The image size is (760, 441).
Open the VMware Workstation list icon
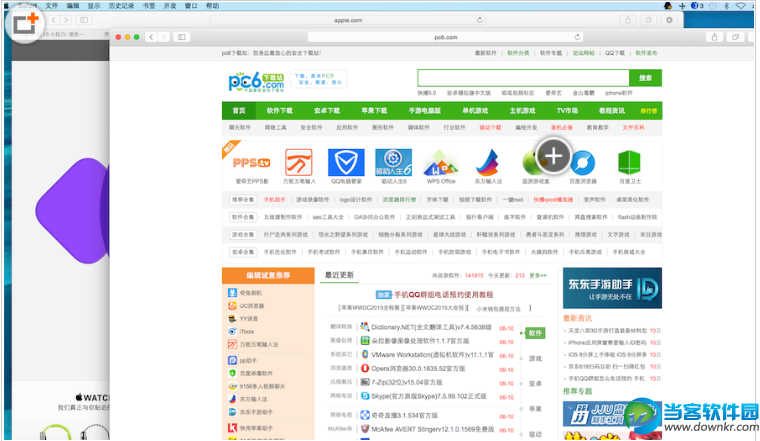365,355
